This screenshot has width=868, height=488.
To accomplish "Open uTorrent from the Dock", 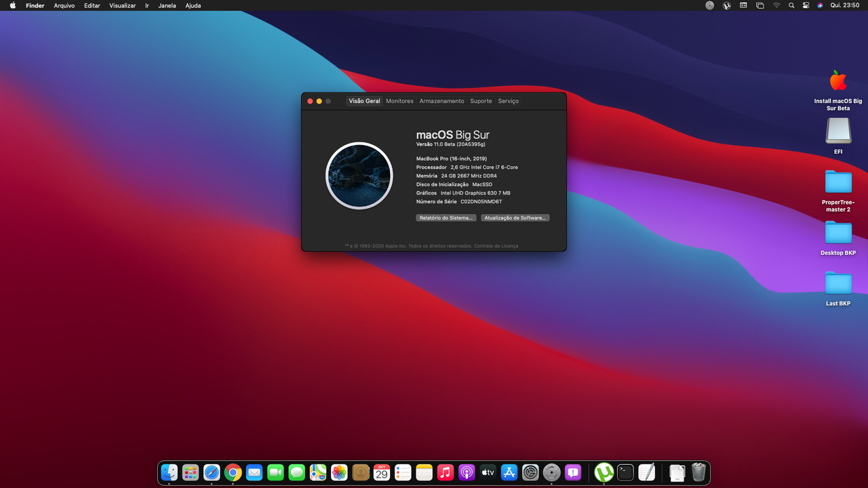I will click(604, 472).
